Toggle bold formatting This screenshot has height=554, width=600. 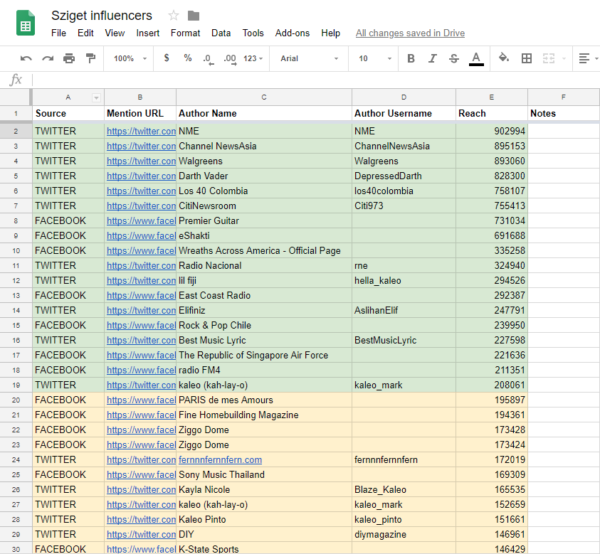[411, 59]
